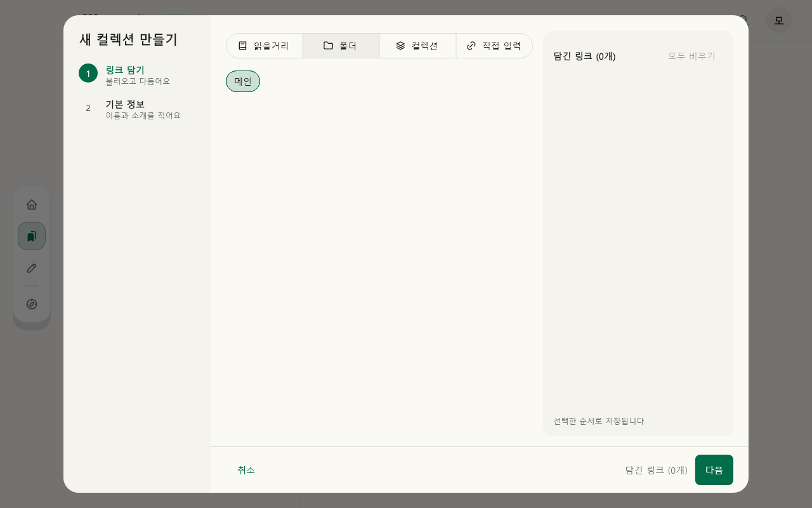
Task: Click 담긴 링크 (0개) beside the 다음 button
Action: 656,470
